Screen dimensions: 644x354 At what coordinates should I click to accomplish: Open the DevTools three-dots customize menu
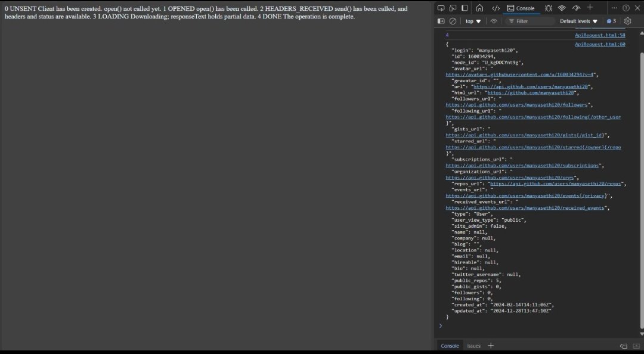click(x=614, y=8)
